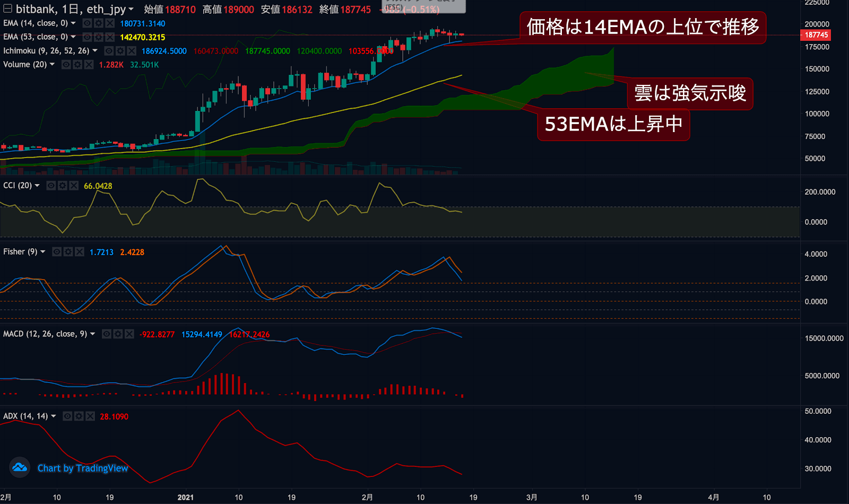Click the TradingView cloud logo icon
The width and height of the screenshot is (849, 504).
[x=20, y=467]
